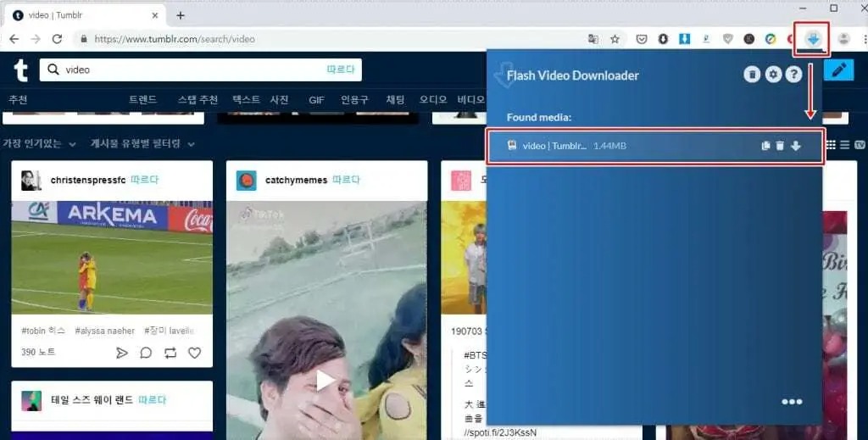
Task: Open the 오디오 tab
Action: tap(433, 100)
